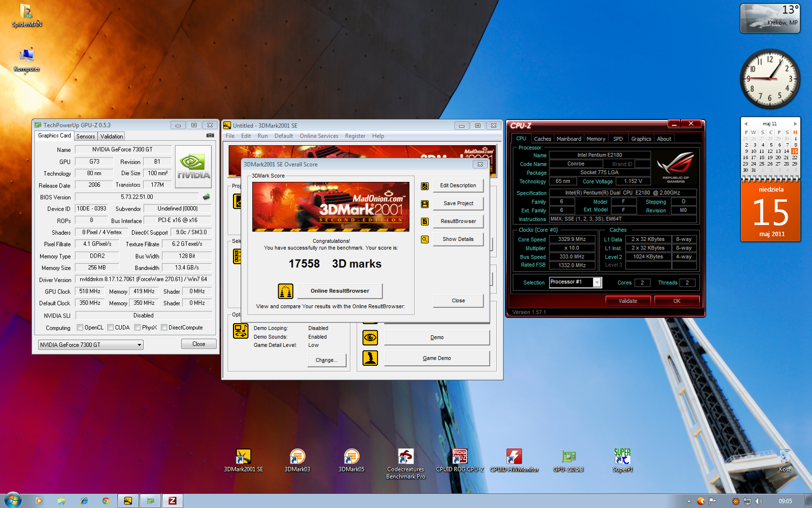The width and height of the screenshot is (812, 508).
Task: Switch to the CPU-Z taskbar button
Action: pyautogui.click(x=173, y=501)
